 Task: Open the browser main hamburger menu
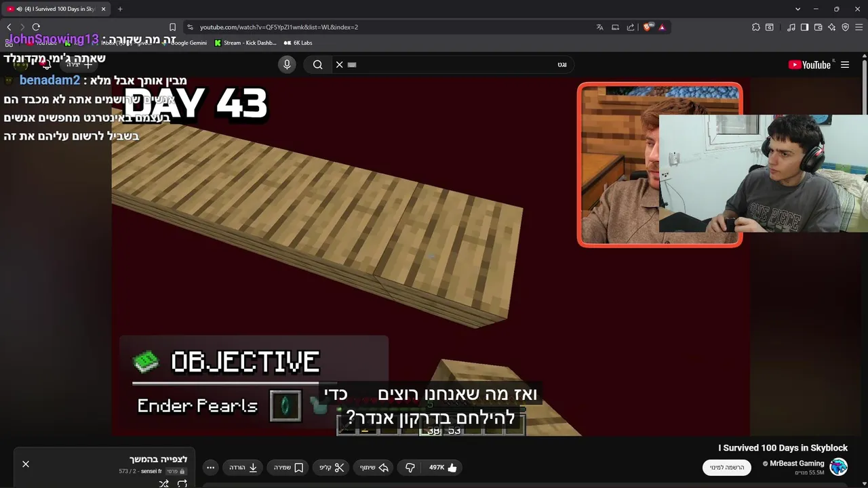click(x=859, y=27)
